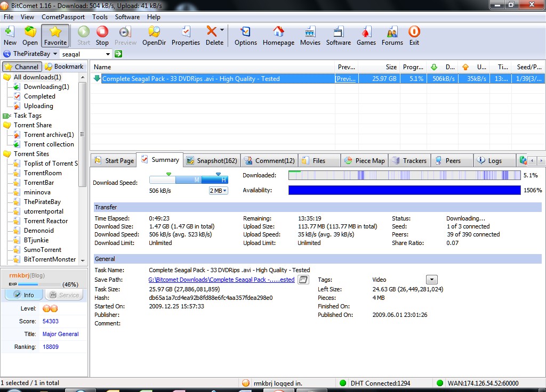Open the View menu
546x392 pixels.
click(27, 17)
